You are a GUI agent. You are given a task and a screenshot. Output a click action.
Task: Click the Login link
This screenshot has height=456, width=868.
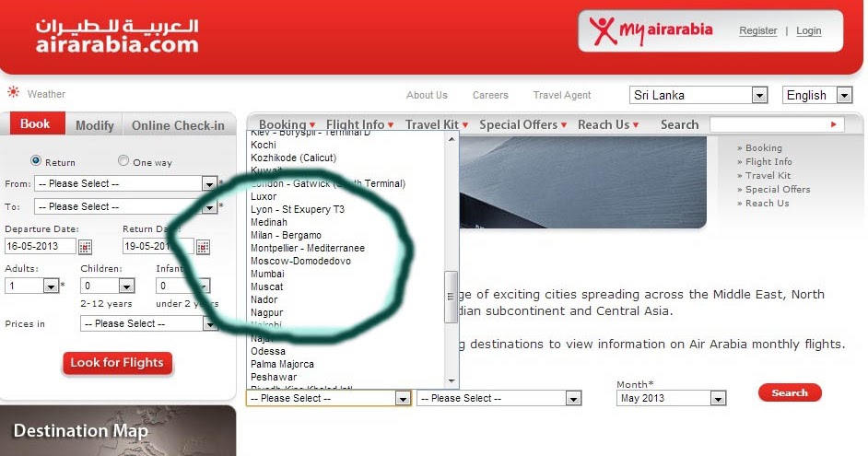[x=808, y=30]
